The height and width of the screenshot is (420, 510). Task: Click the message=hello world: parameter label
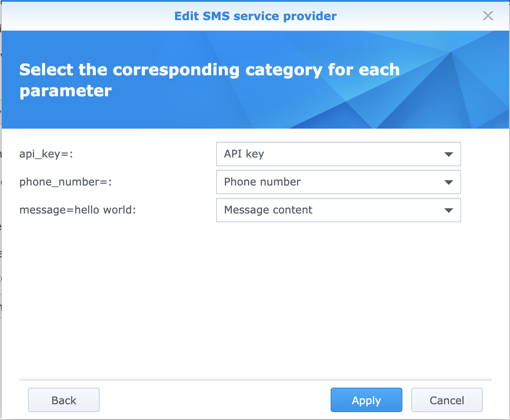78,210
